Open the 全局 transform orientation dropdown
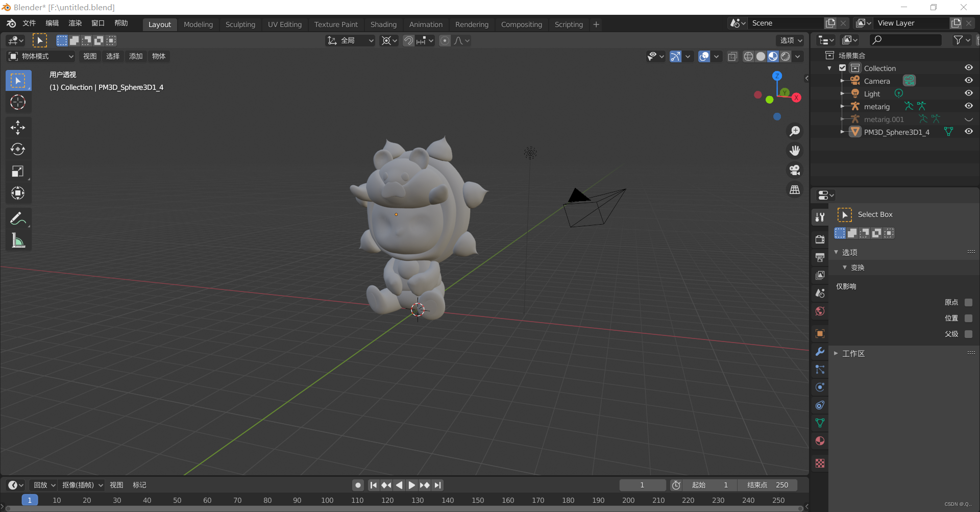 coord(350,40)
